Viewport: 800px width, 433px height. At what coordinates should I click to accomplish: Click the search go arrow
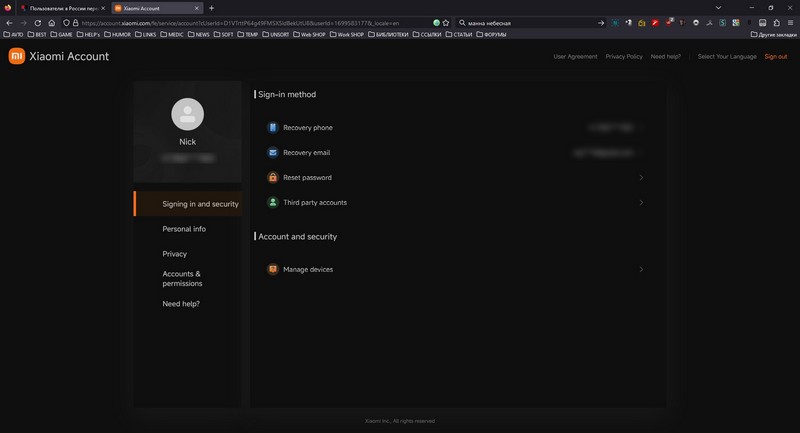601,23
